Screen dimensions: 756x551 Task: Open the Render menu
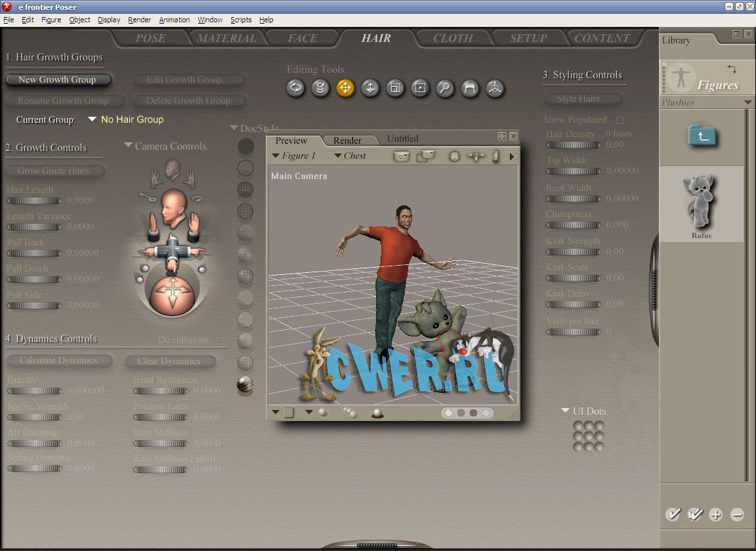coord(139,20)
